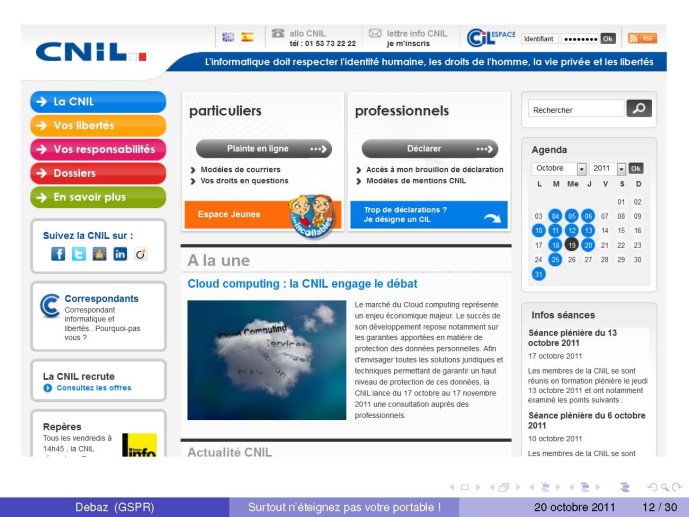Screen dimensions: 689x517
Task: Click the je m'inscris newsletter link
Action: click(408, 43)
